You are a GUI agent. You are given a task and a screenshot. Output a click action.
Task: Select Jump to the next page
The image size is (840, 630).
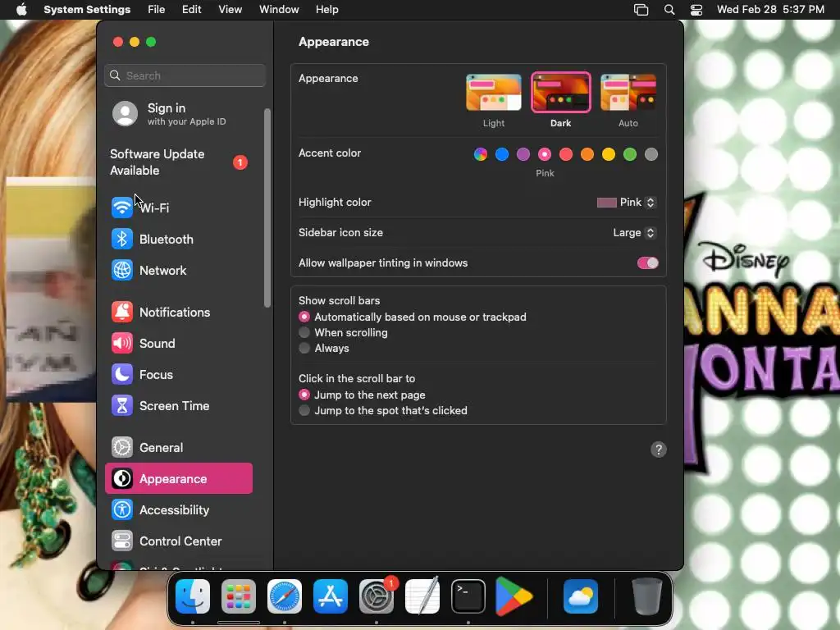click(x=304, y=395)
